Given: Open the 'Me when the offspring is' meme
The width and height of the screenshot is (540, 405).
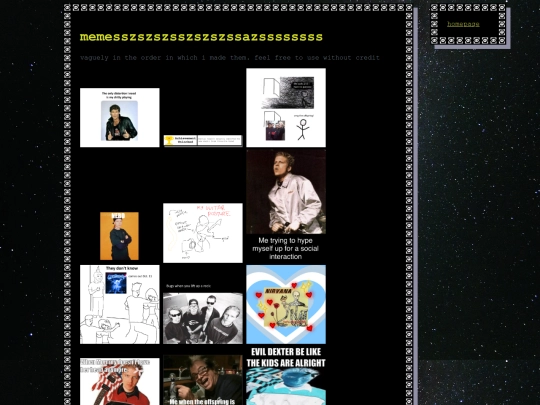Looking at the screenshot, I should tap(203, 380).
